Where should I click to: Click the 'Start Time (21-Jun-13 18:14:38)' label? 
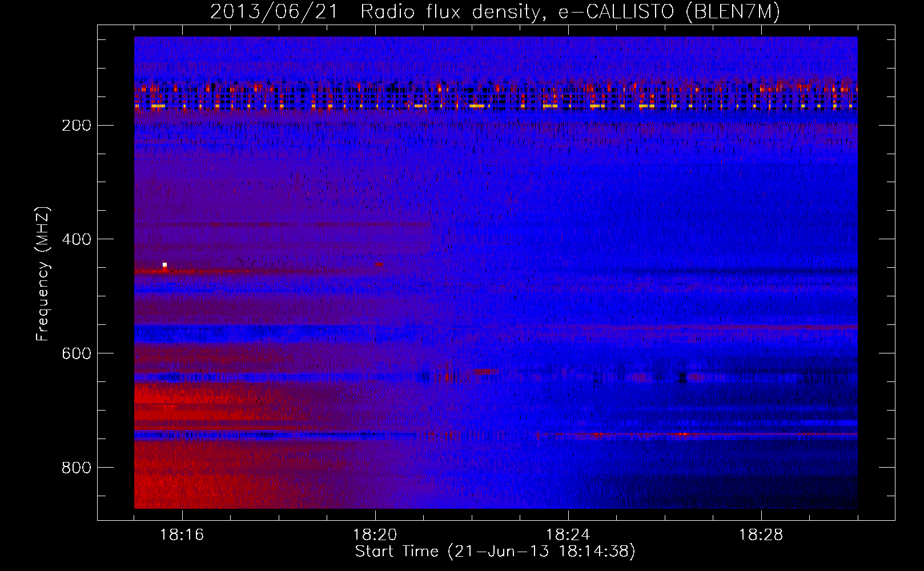pyautogui.click(x=495, y=552)
